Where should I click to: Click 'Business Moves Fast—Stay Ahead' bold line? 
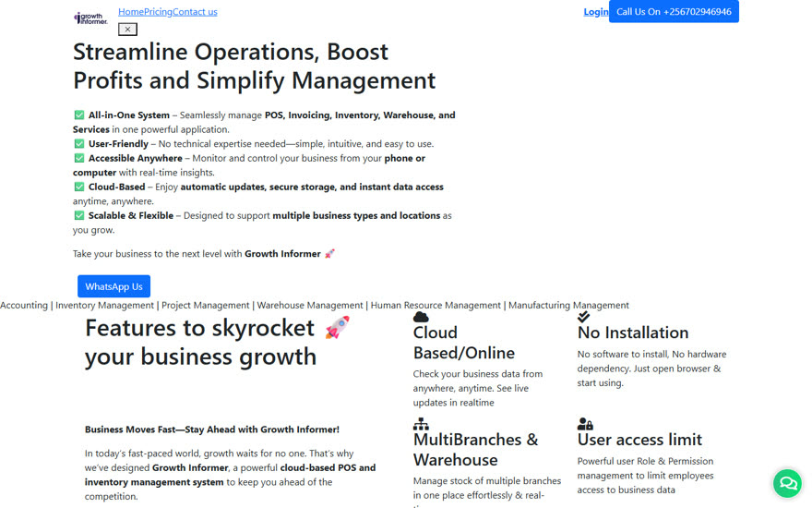click(212, 429)
